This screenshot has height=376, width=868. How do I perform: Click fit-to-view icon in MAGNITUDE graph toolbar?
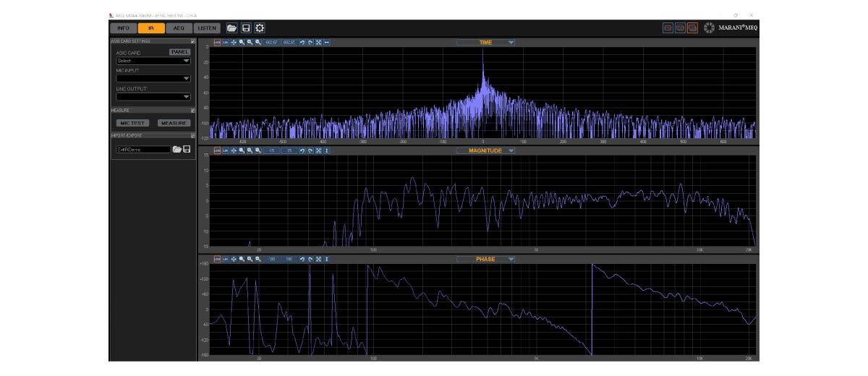(x=318, y=150)
